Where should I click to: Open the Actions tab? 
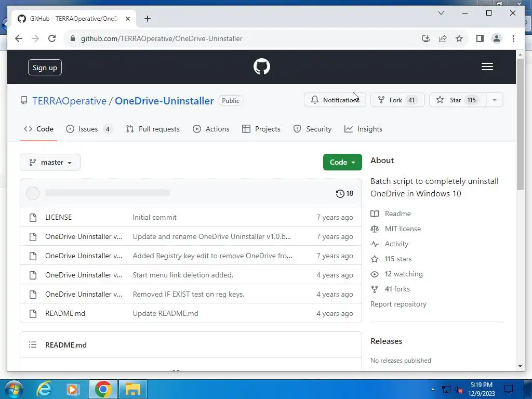coord(211,129)
